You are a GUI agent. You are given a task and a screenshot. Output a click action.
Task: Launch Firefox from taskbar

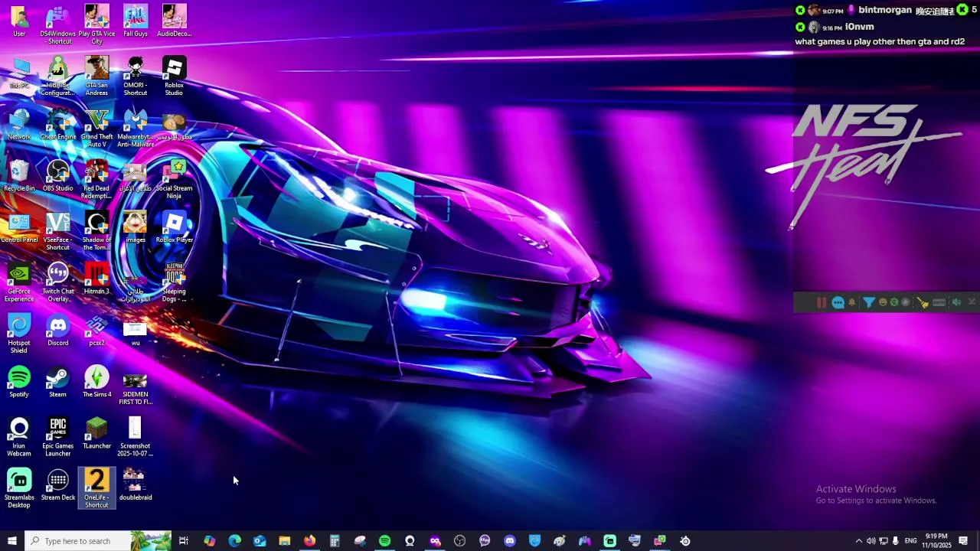click(x=309, y=541)
